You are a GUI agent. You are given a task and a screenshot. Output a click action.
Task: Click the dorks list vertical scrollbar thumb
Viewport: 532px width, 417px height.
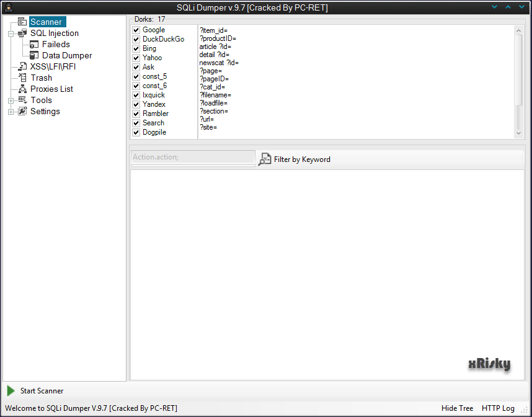point(518,69)
